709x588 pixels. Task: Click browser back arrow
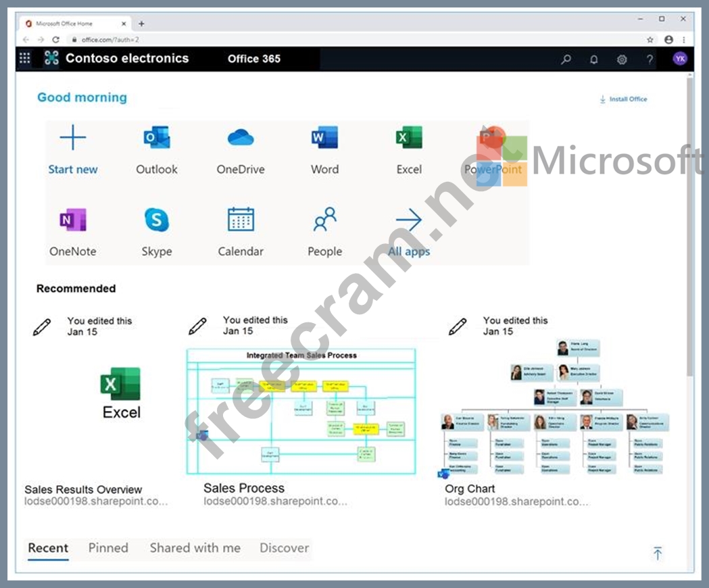26,40
